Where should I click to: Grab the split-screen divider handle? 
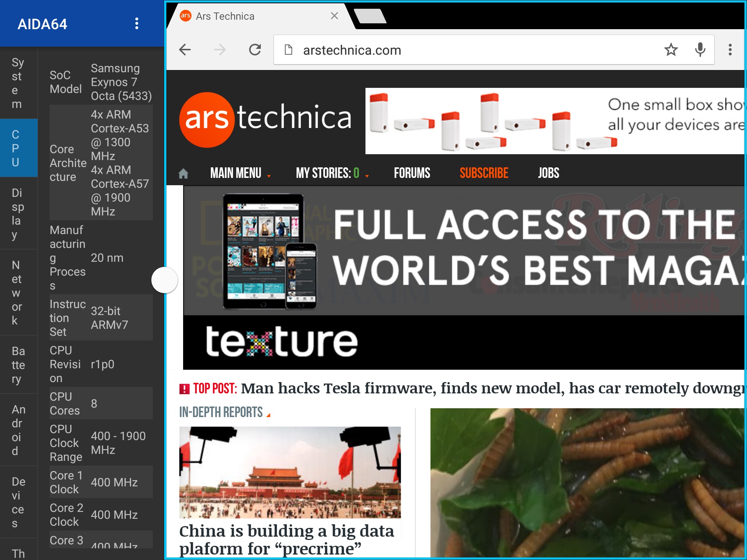coord(165,280)
